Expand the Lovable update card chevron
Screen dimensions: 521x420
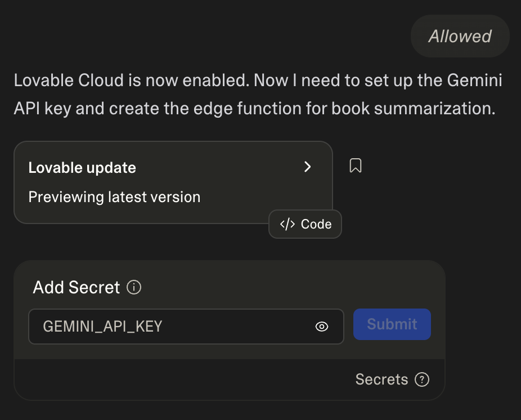coord(307,167)
